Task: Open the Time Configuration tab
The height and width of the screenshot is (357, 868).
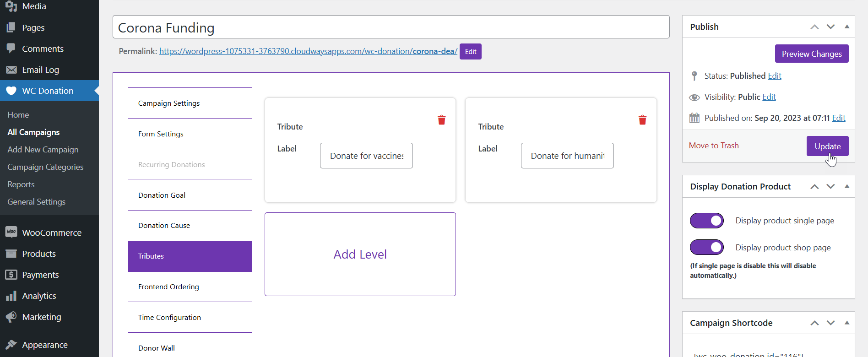Action: pyautogui.click(x=190, y=317)
